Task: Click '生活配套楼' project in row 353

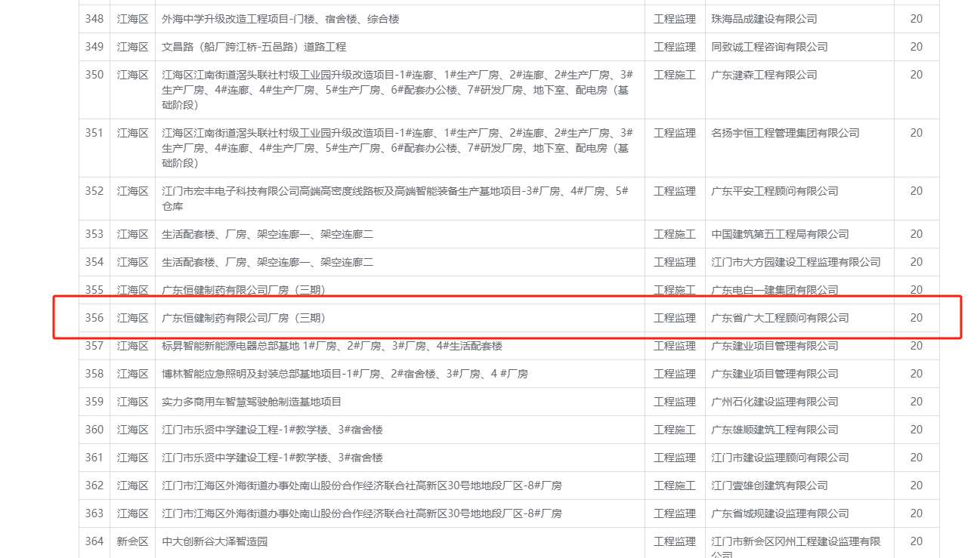Action: [x=267, y=234]
